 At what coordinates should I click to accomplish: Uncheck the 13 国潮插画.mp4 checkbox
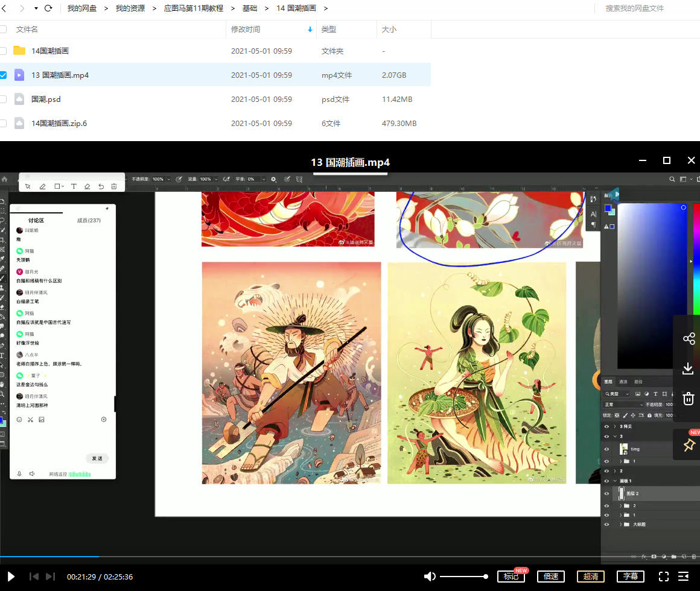(x=3, y=75)
